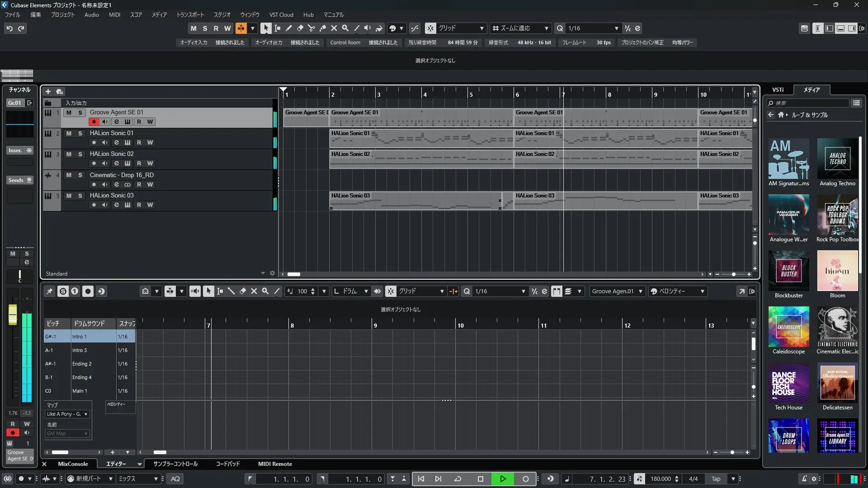Select the Zoom magnifier tool in toolbar

click(345, 28)
